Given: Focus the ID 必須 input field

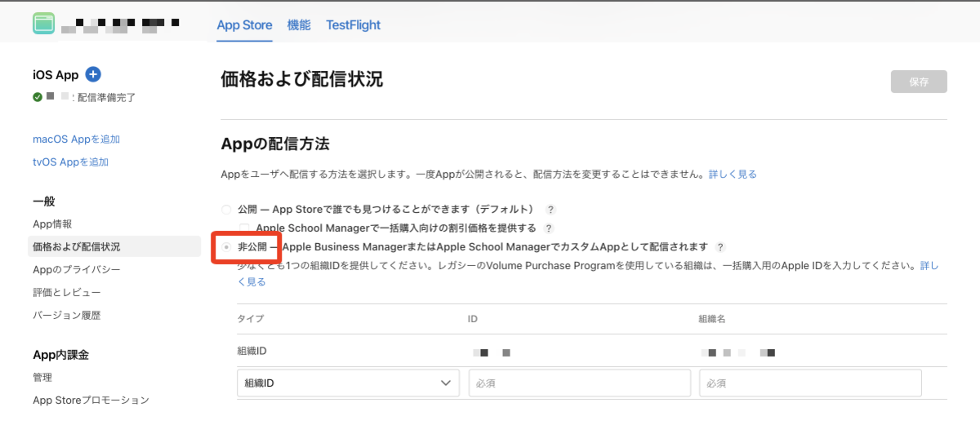Looking at the screenshot, I should click(x=580, y=383).
